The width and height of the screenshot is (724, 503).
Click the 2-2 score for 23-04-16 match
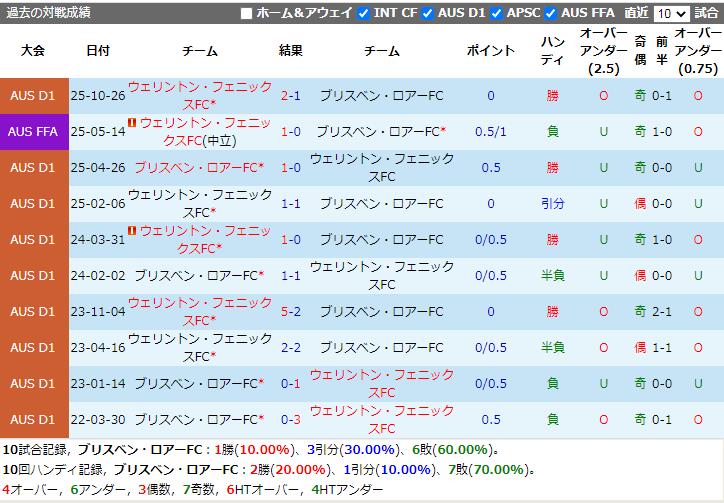(291, 347)
